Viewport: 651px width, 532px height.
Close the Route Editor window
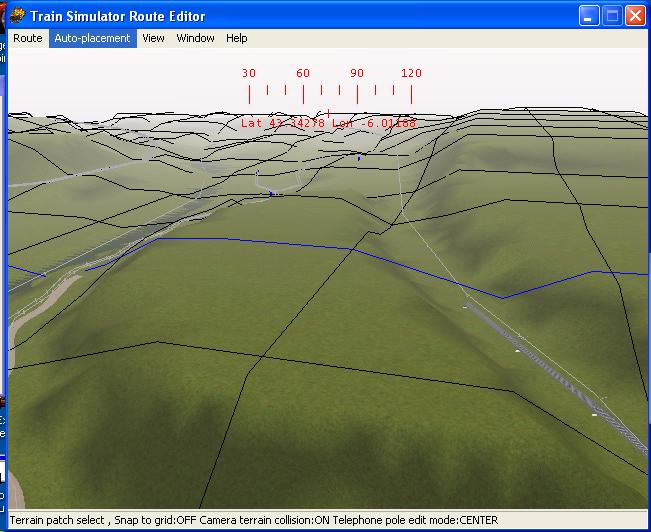636,15
